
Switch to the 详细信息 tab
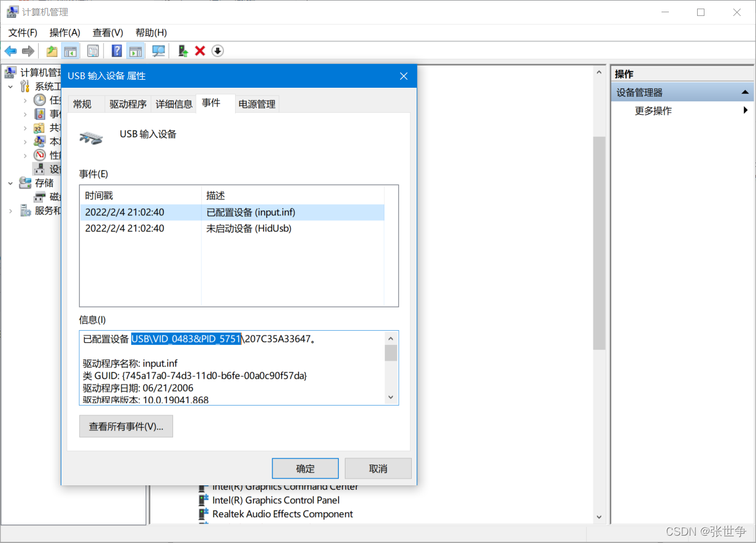click(174, 104)
